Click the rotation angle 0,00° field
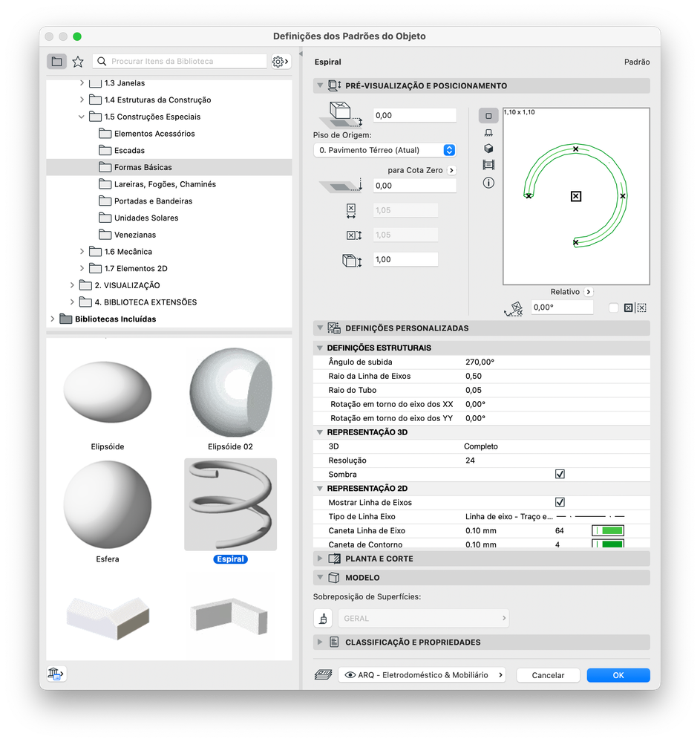Image resolution: width=700 pixels, height=742 pixels. [x=562, y=307]
